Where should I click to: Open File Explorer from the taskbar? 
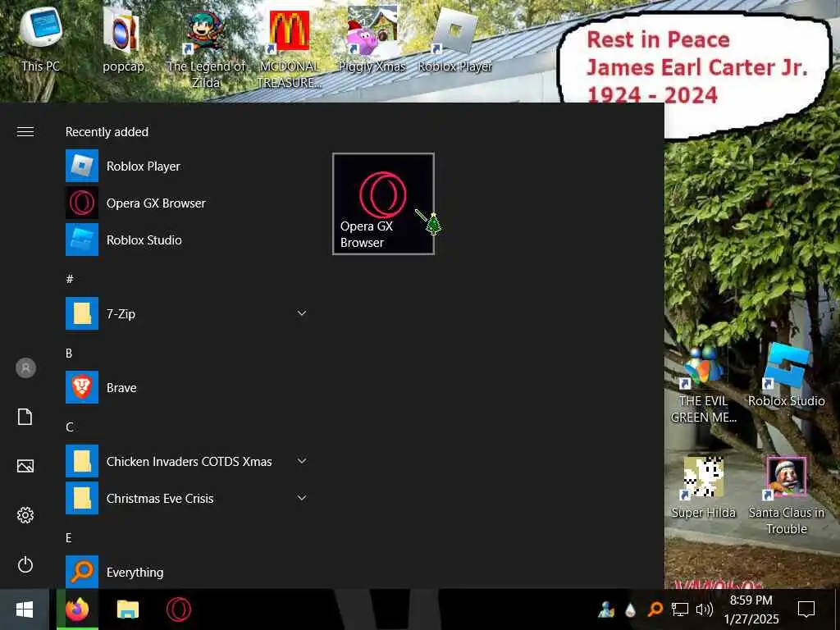click(x=127, y=609)
